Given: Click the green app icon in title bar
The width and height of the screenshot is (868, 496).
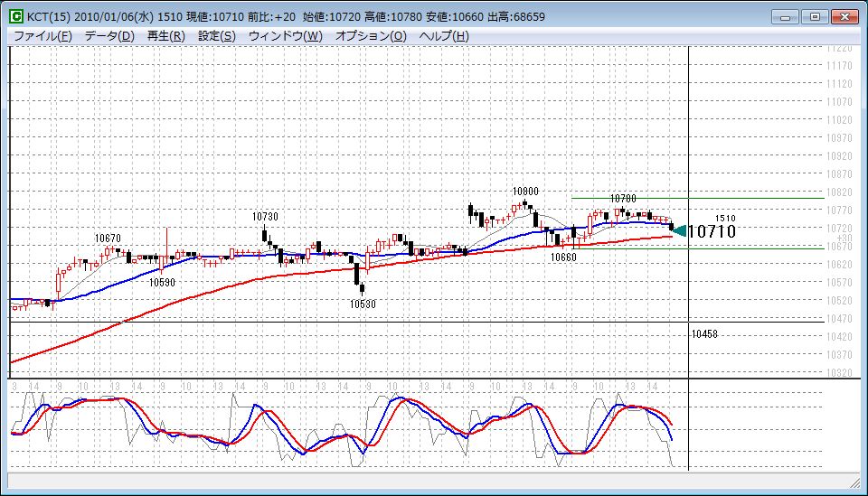Looking at the screenshot, I should click(15, 16).
